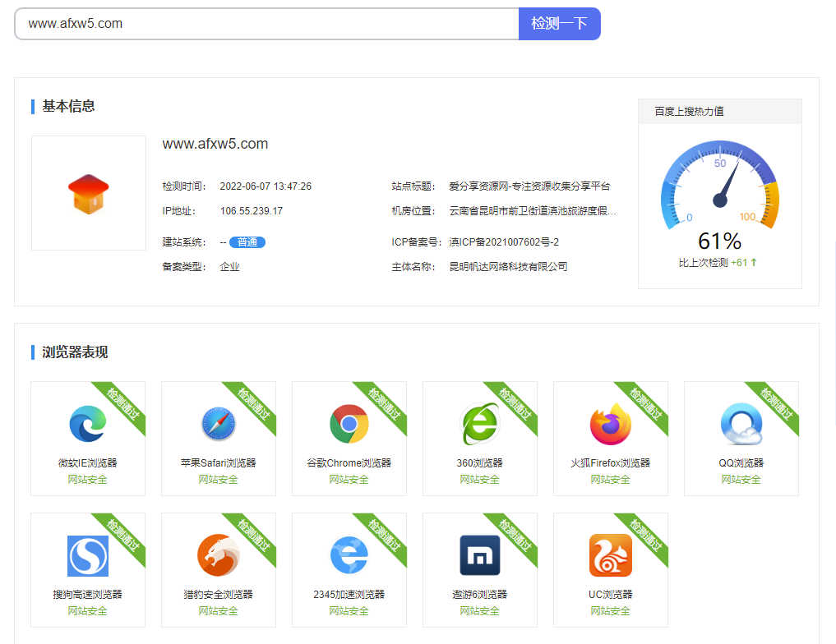Select the 搜狗高速浏览器 icon
Screen dimensions: 836x644
[x=88, y=556]
